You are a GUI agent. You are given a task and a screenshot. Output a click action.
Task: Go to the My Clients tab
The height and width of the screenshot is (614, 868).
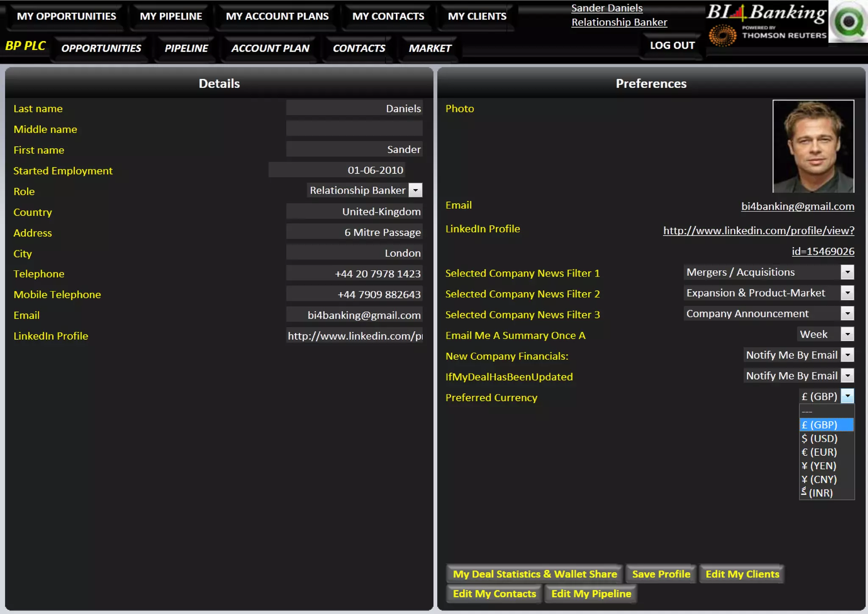click(477, 17)
